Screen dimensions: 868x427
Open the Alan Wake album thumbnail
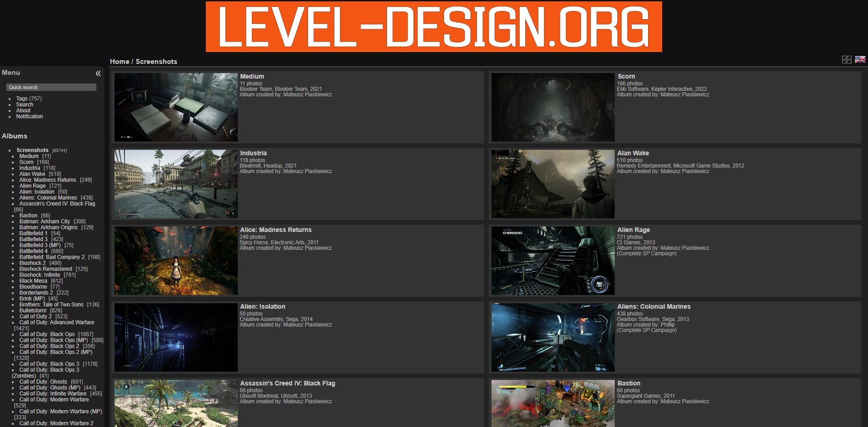553,184
